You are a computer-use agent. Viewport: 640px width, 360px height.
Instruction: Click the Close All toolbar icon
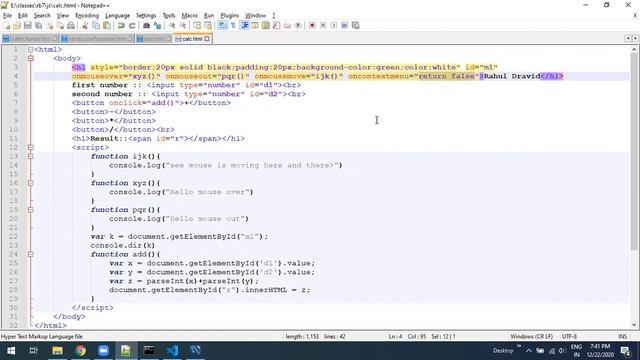60,25
